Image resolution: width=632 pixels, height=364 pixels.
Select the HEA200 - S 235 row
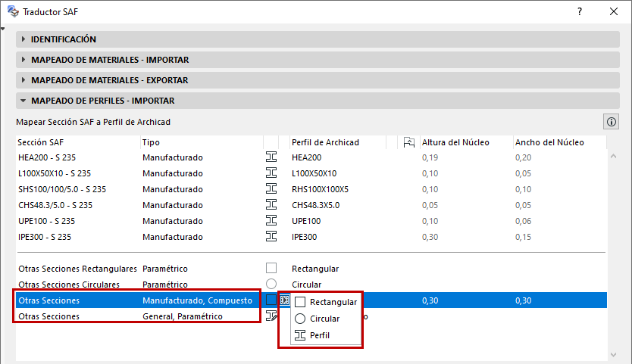311,157
